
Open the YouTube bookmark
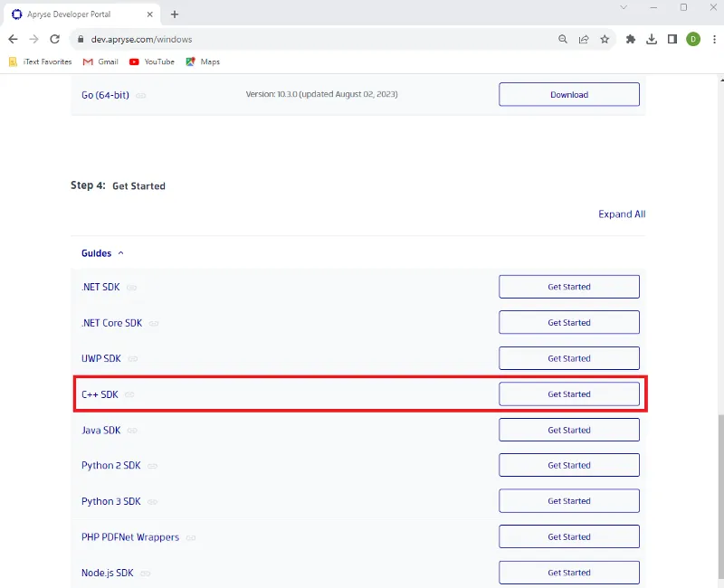[152, 62]
